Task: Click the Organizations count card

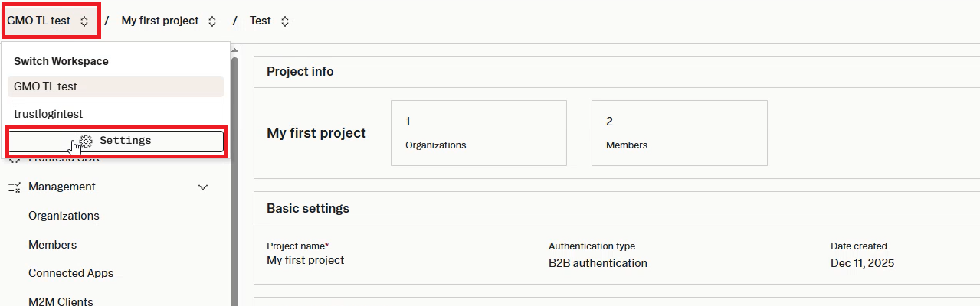Action: pyautogui.click(x=479, y=133)
